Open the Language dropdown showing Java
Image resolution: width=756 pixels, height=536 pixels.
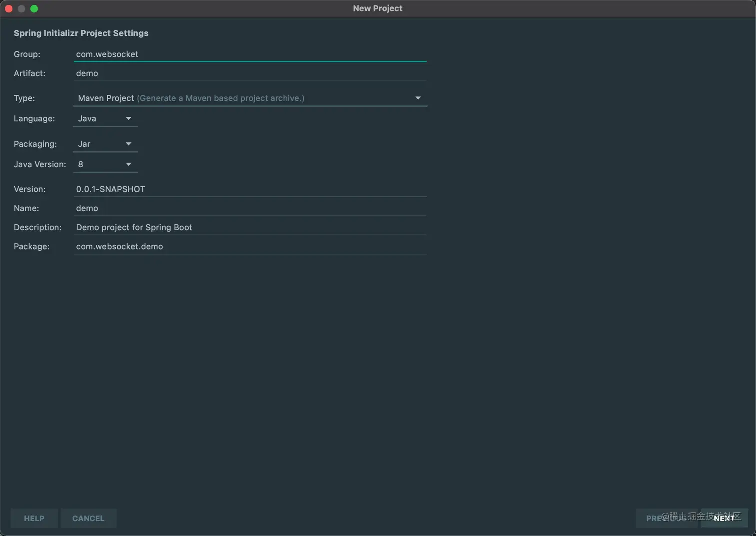tap(105, 118)
